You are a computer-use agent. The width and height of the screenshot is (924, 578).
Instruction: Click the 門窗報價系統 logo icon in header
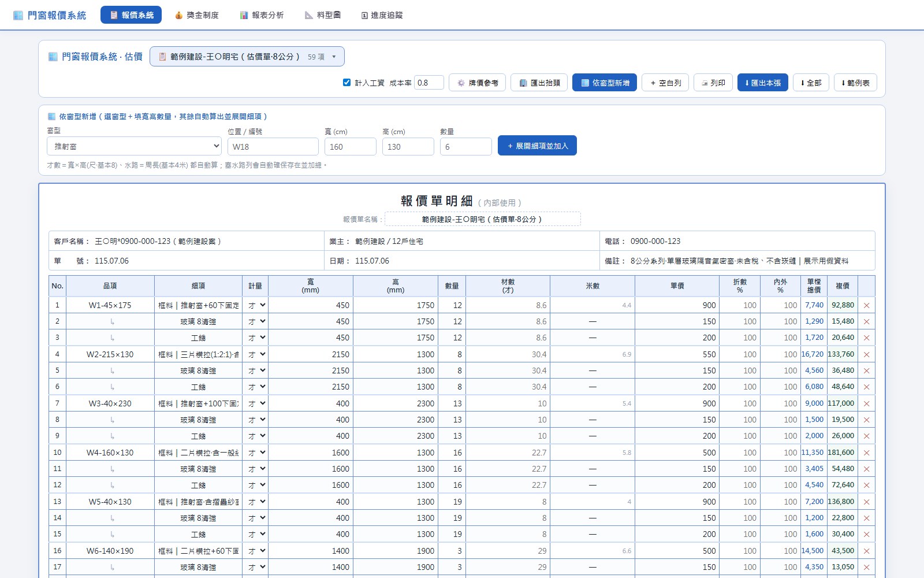(18, 15)
